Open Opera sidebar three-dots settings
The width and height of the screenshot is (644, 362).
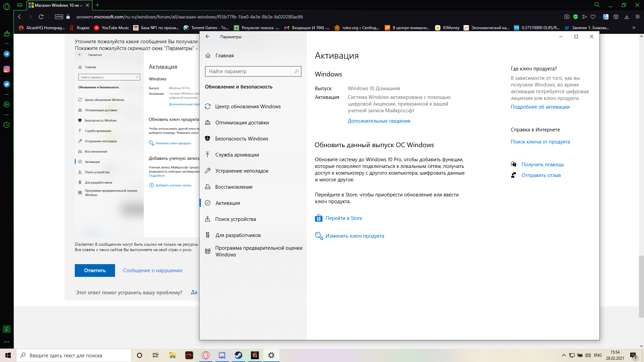(7, 342)
